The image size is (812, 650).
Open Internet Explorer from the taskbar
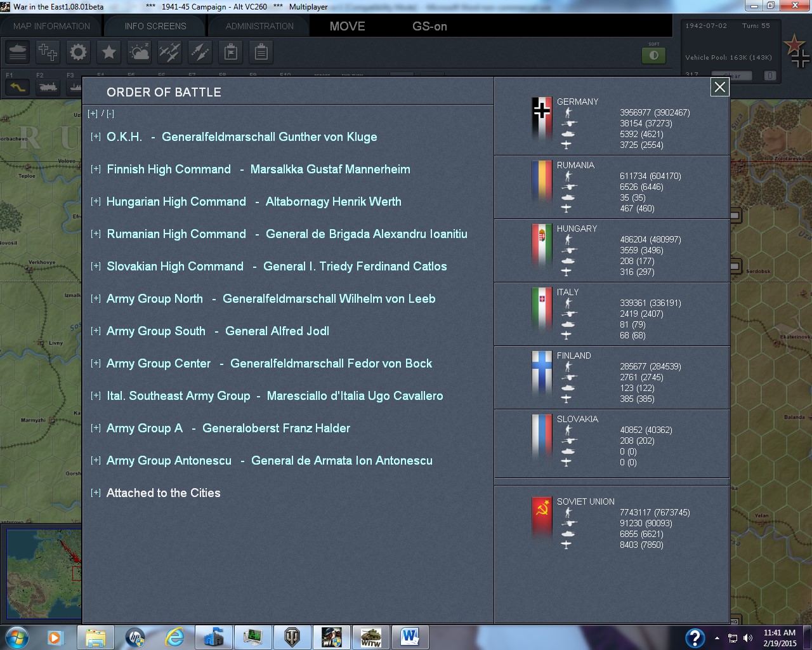click(174, 637)
